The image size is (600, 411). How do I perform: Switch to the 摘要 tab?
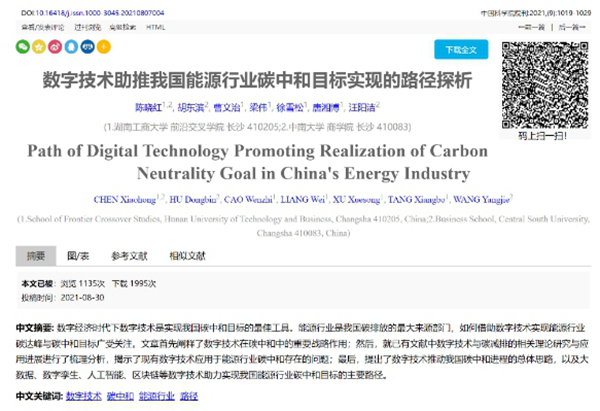[x=35, y=255]
